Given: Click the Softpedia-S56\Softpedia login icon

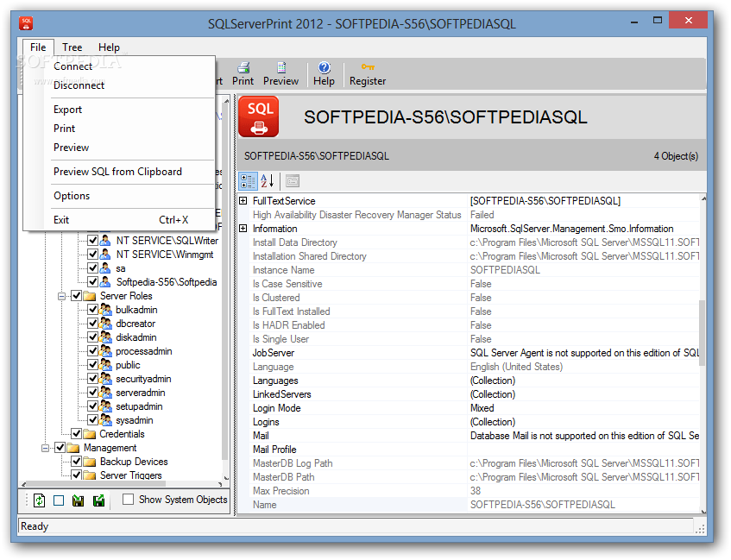Looking at the screenshot, I should coord(105,282).
